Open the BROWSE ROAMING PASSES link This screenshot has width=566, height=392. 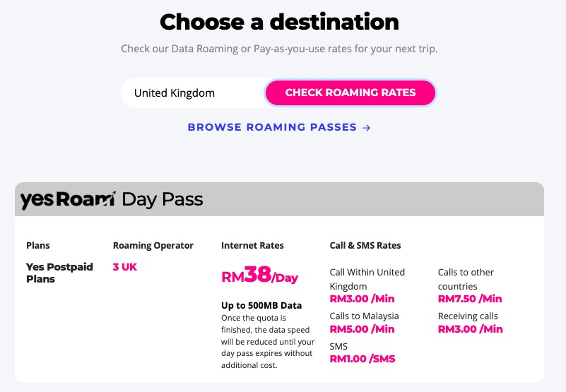point(272,128)
